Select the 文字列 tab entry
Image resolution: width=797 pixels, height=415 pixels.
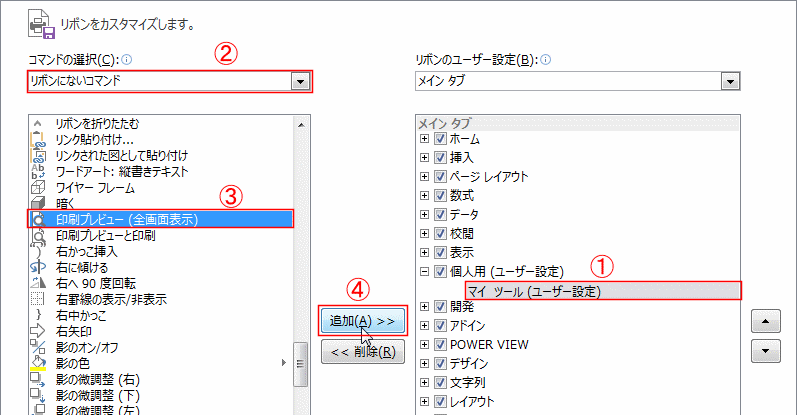(x=468, y=382)
